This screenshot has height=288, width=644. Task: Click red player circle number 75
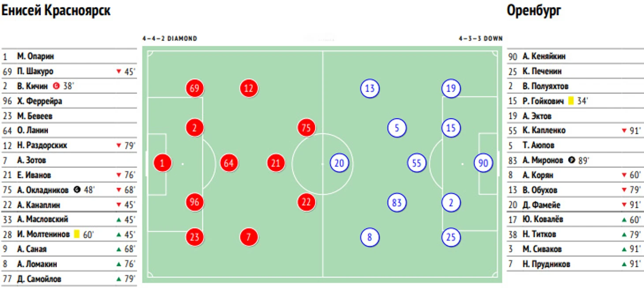tap(306, 129)
